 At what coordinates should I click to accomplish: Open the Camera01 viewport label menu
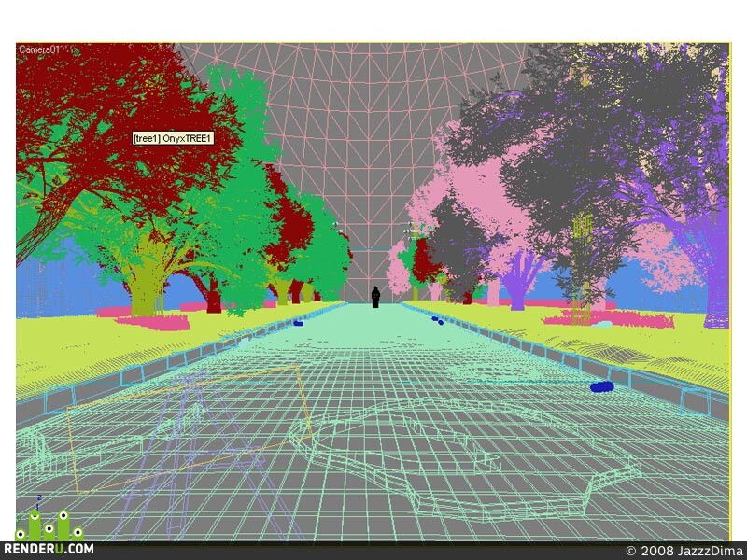click(39, 49)
